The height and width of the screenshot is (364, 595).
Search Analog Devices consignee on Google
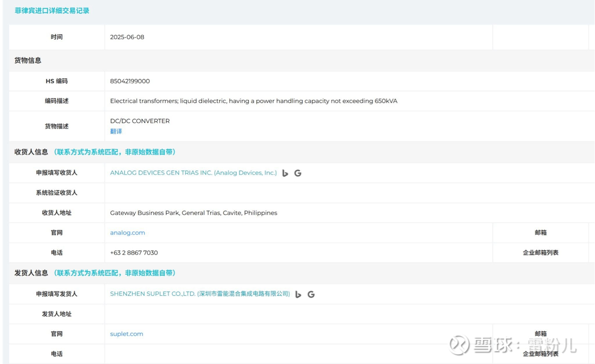[298, 173]
